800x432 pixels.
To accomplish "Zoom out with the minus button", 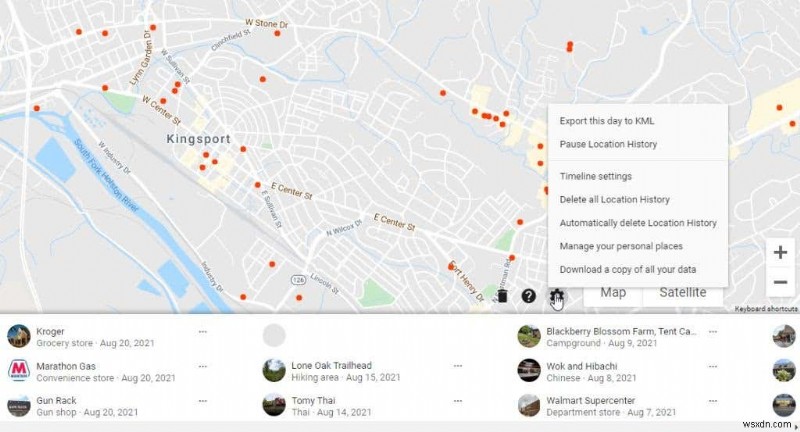I will pyautogui.click(x=780, y=282).
